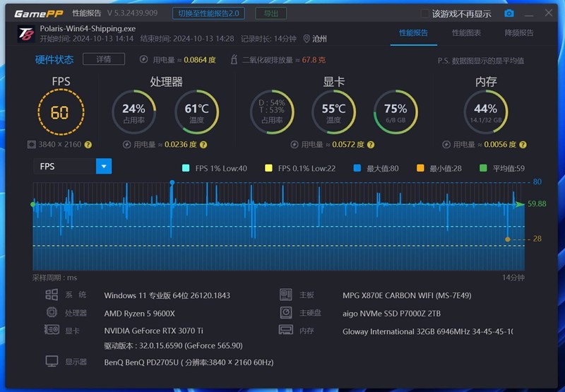The width and height of the screenshot is (565, 392).
Task: Click 记录时长: 14分钟 text
Action: coord(269,39)
